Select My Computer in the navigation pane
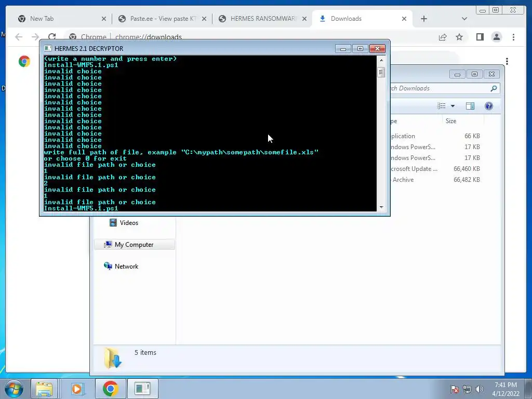 [135, 245]
